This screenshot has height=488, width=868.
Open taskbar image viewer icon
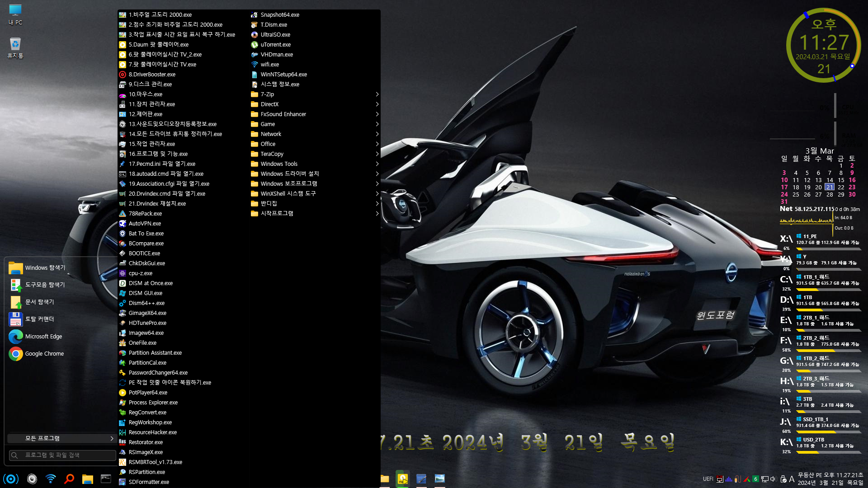click(x=439, y=479)
